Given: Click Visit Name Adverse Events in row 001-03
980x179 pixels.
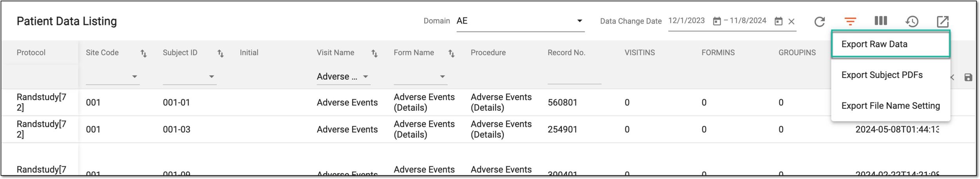Looking at the screenshot, I should pyautogui.click(x=347, y=130).
